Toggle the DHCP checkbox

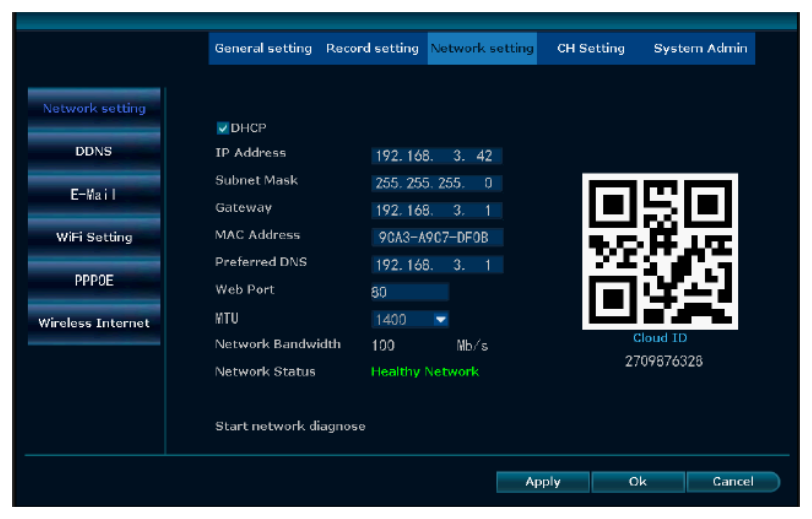coord(223,128)
